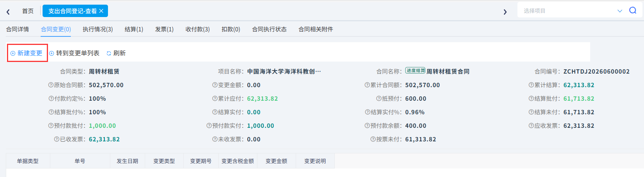The image size is (644, 177).
Task: Click help icon beside 预付款批付
Action: pos(51,125)
